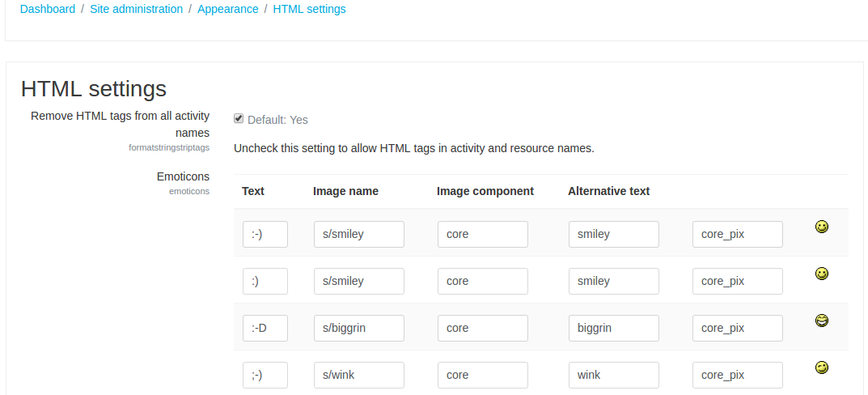The image size is (868, 395).
Task: Open the Appearance breadcrumb link
Action: [228, 9]
